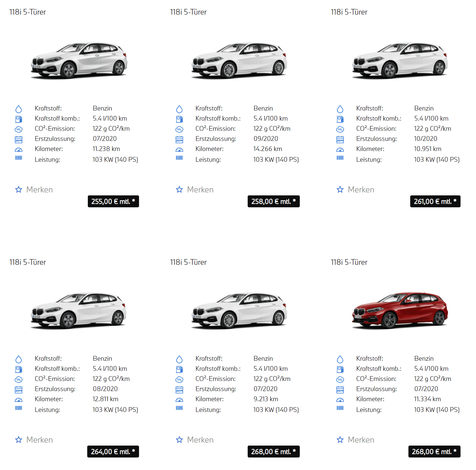
Task: Open the 118i 5-Türer title above the 261,00 € car
Action: tap(349, 12)
